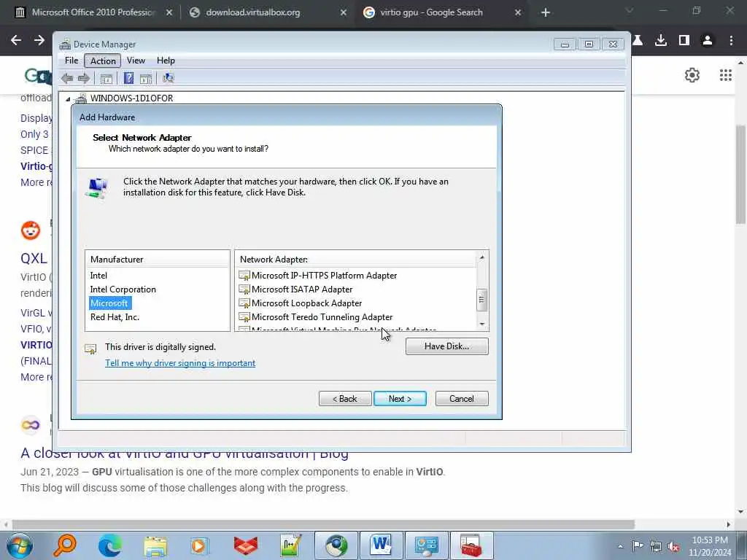
Task: Click the Microsoft IP-HTTPS Platform Adapter icon
Action: tap(244, 275)
